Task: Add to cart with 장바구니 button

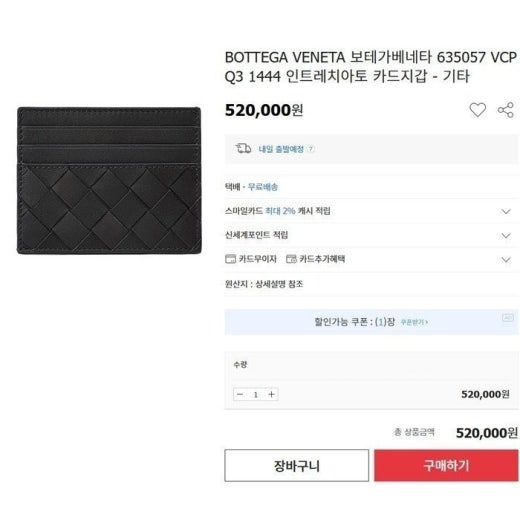Action: pos(296,465)
